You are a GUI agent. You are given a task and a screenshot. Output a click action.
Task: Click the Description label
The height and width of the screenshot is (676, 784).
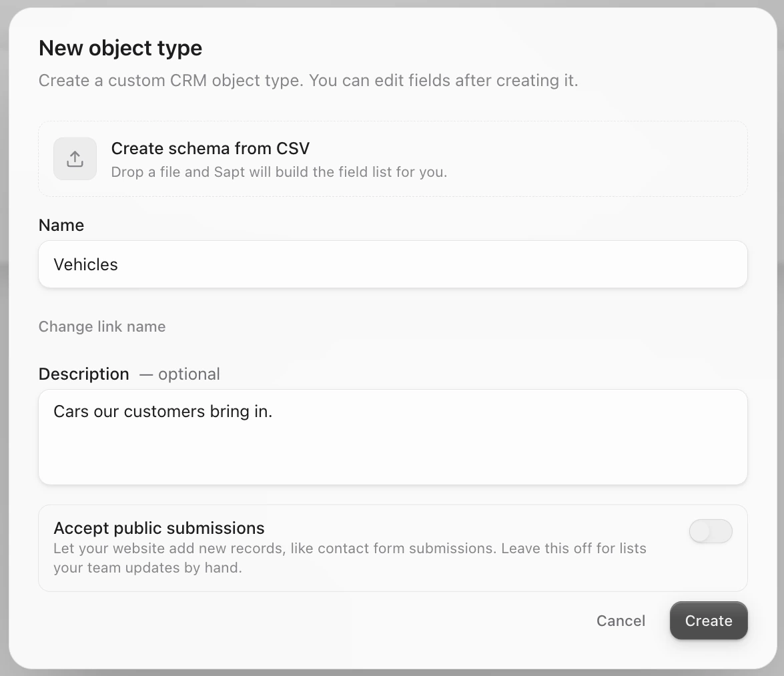[84, 374]
